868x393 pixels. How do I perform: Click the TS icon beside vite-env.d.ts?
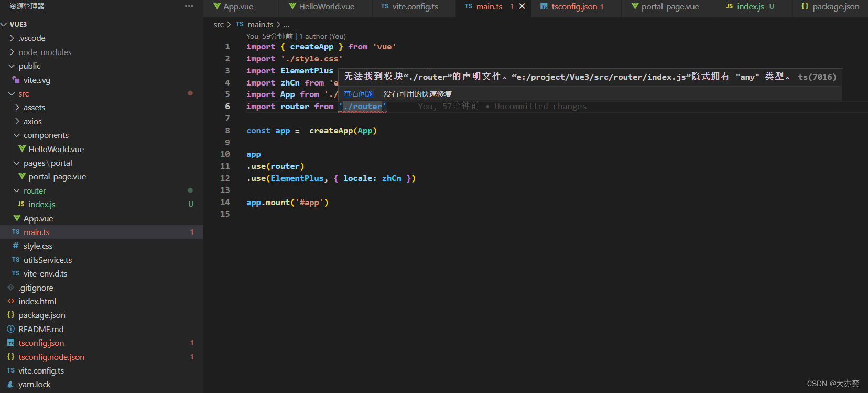point(16,273)
